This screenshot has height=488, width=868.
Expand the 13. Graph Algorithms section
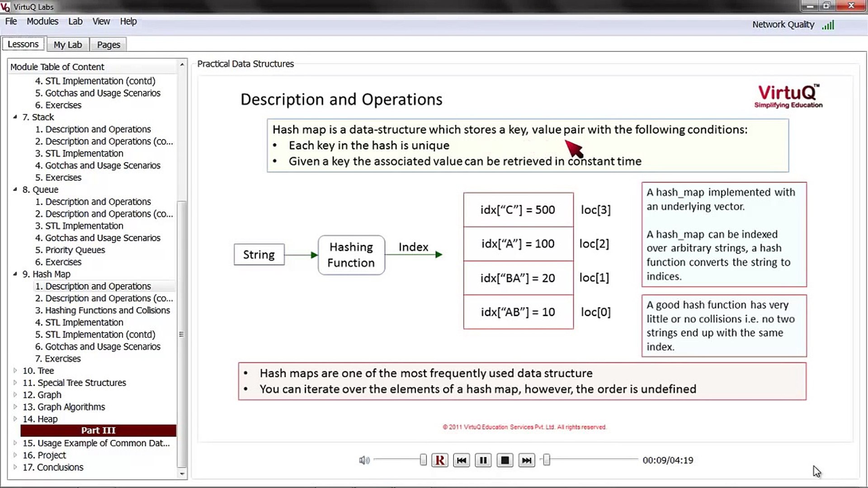14,407
